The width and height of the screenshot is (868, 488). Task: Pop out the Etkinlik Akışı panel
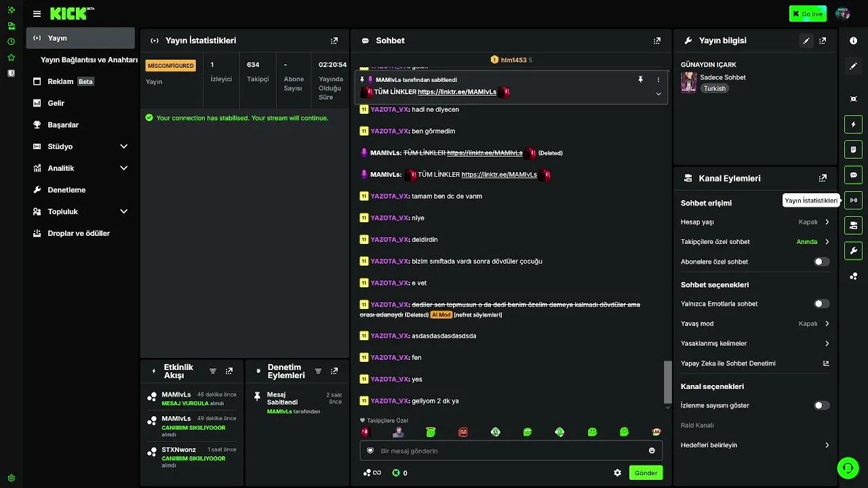(x=229, y=371)
